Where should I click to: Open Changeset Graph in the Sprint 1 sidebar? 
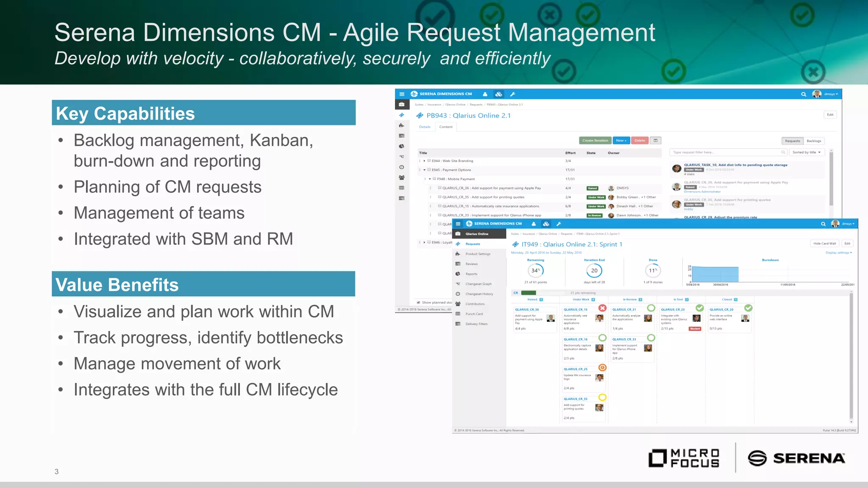pos(479,284)
